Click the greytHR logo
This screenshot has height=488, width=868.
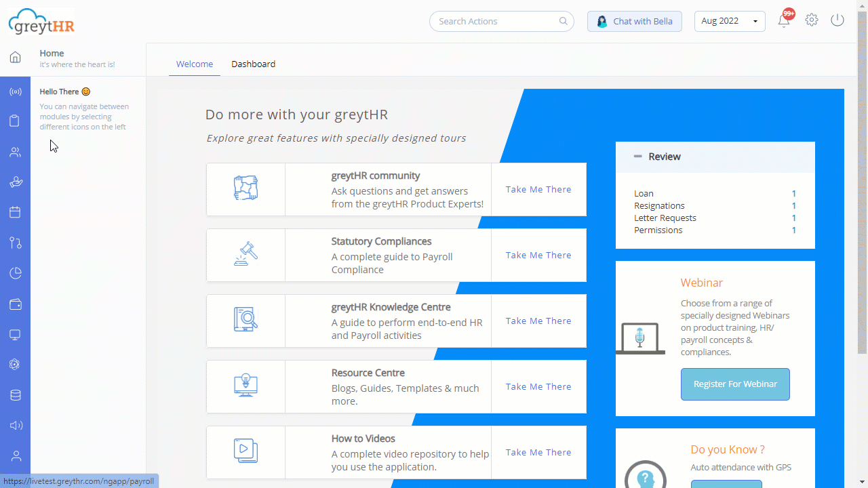[42, 22]
